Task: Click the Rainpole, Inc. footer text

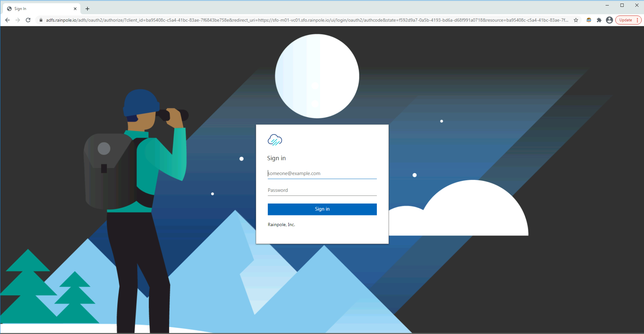Action: pos(281,225)
